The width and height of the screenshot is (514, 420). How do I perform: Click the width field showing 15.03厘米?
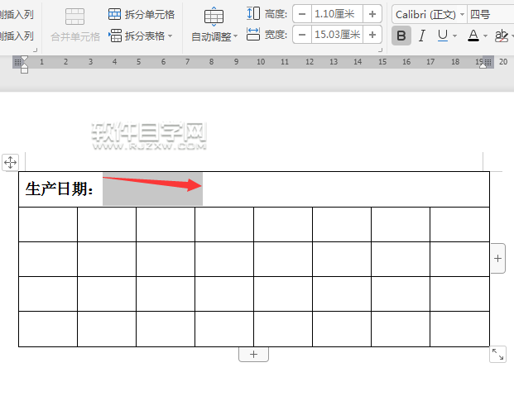337,35
